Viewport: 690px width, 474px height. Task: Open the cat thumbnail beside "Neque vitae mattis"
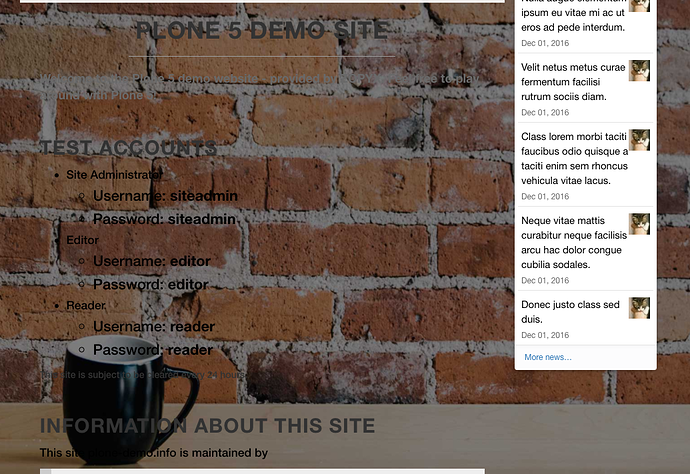(639, 224)
